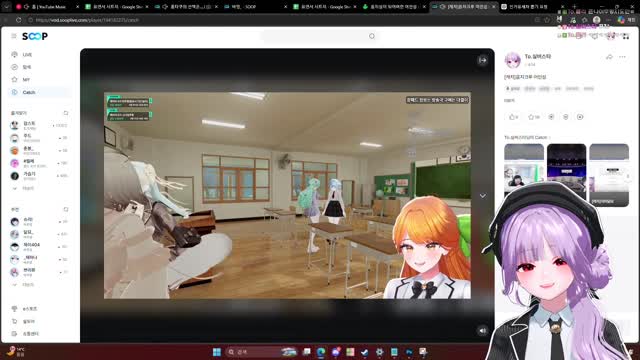Bookmark this page with star icon
Viewport: 640px width, 360px height.
click(x=547, y=20)
